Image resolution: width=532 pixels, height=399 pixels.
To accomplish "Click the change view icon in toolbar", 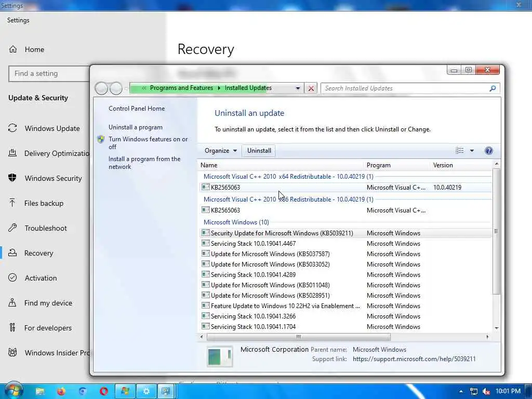I will 459,151.
